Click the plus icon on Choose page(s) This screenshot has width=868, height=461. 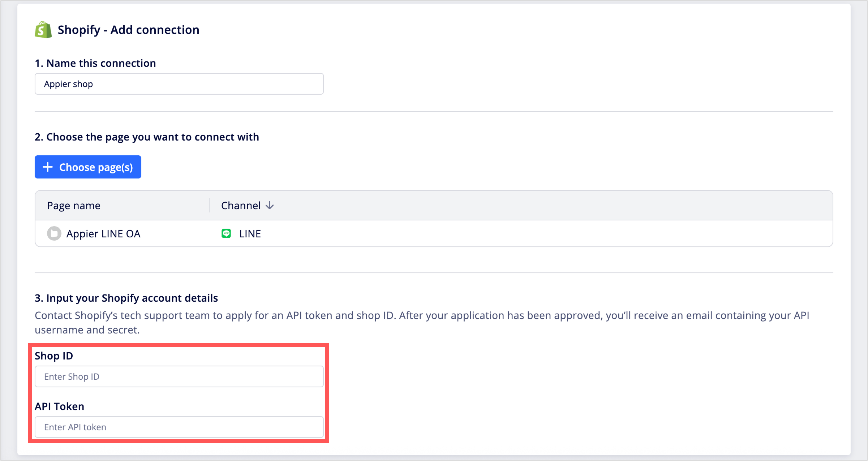(48, 167)
